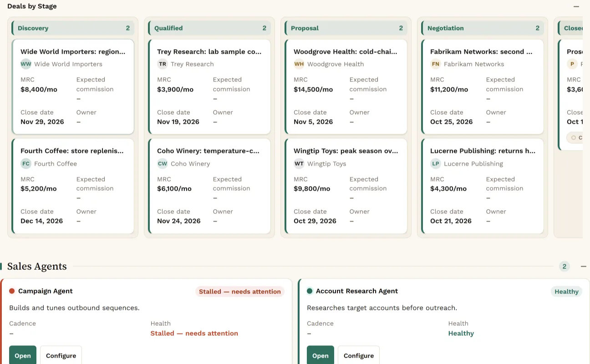Image resolution: width=590 pixels, height=364 pixels.
Task: Collapse the Sales Agents section
Action: 584,266
